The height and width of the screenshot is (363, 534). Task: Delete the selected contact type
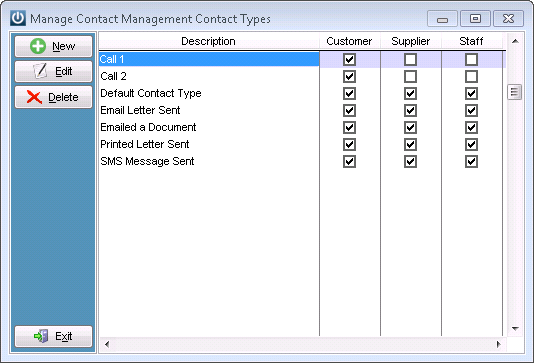[53, 97]
